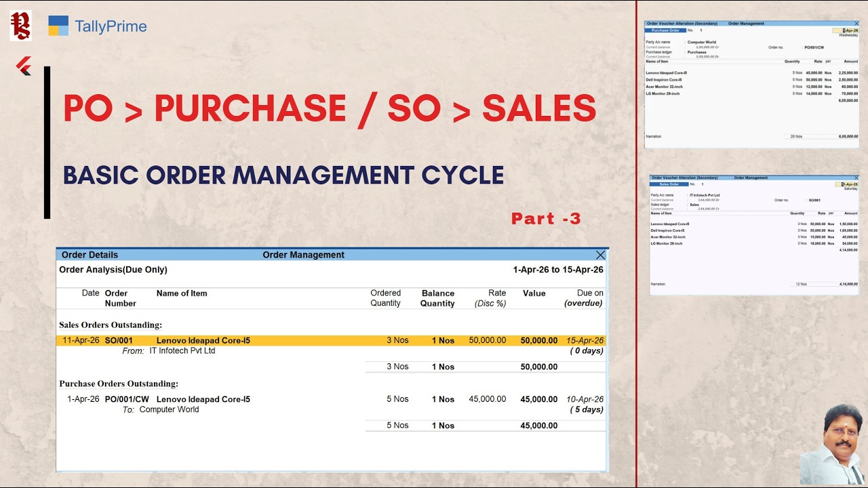Click the bold value 50,000.00 in SO/001 row

pyautogui.click(x=539, y=340)
